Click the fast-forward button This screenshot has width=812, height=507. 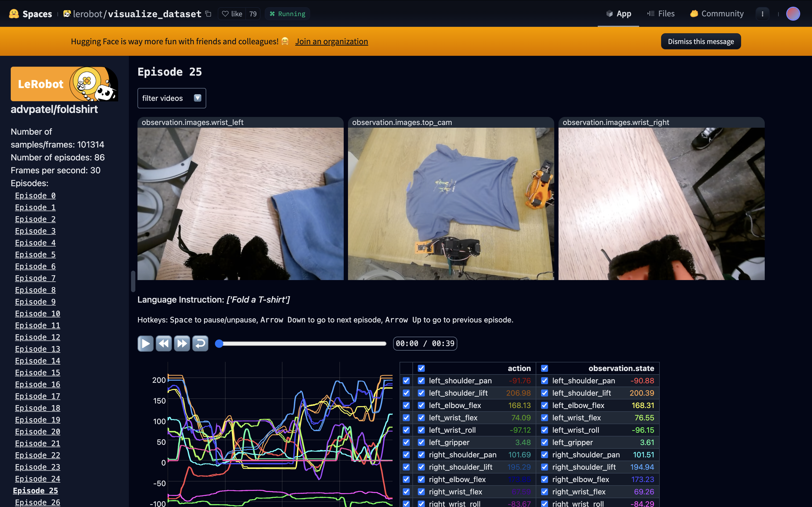tap(182, 343)
